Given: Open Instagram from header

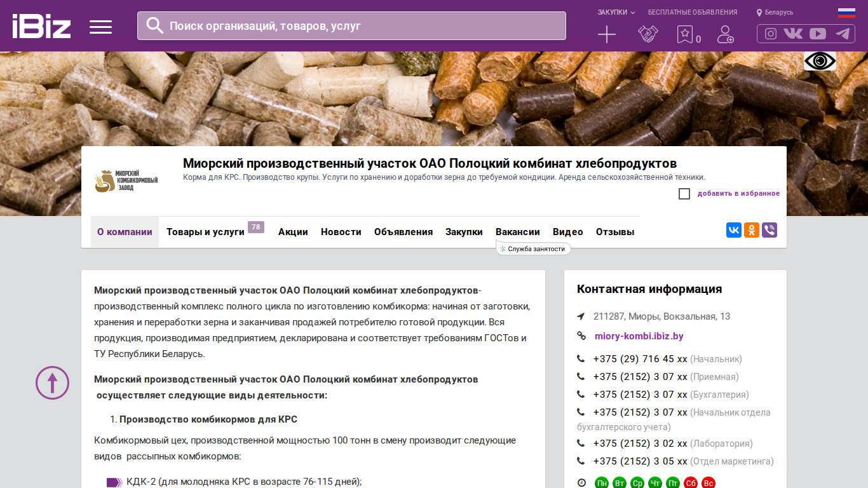Looking at the screenshot, I should click(x=771, y=34).
